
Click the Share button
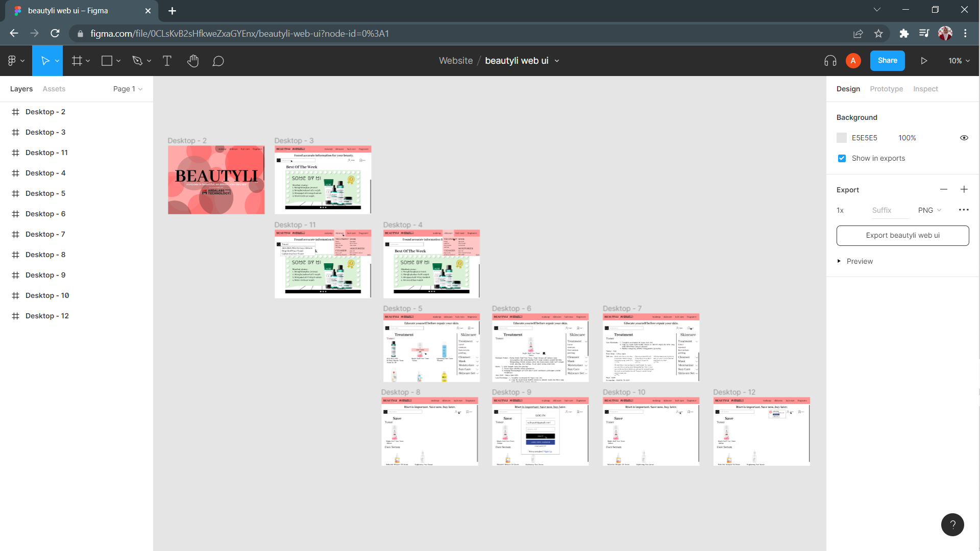(887, 61)
